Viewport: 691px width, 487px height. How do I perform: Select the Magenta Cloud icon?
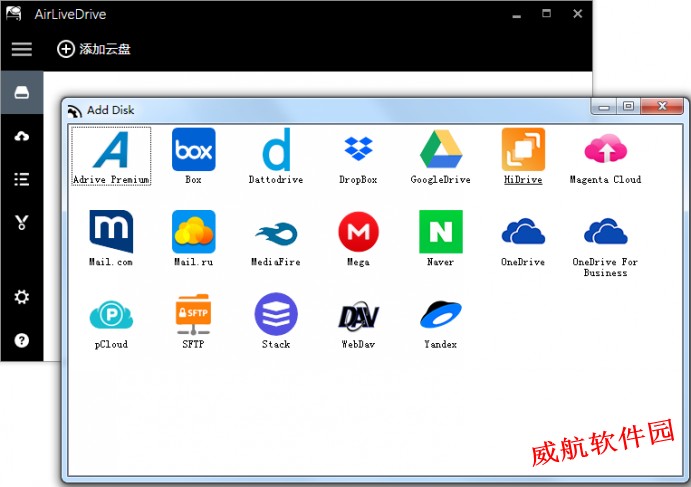[x=606, y=149]
